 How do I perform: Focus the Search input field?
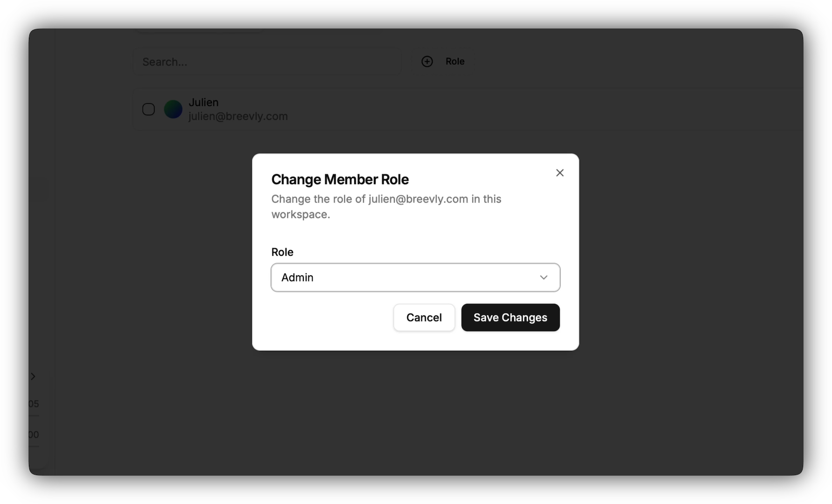pyautogui.click(x=267, y=62)
